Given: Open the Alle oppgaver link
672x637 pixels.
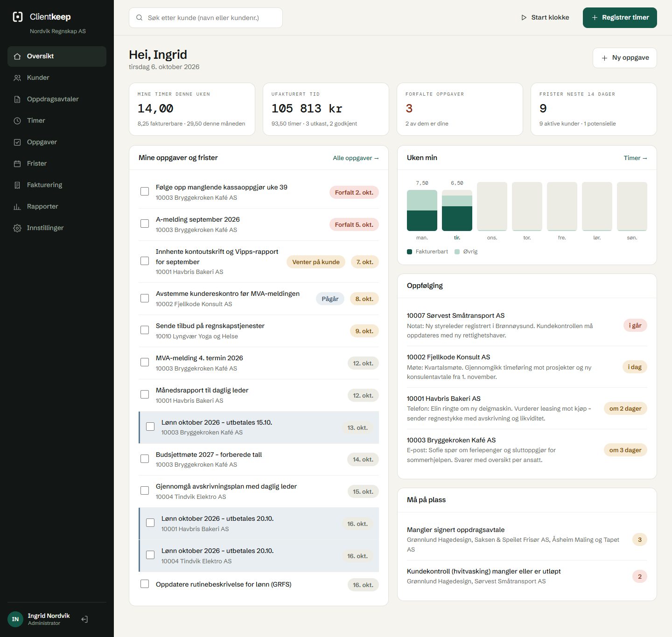Looking at the screenshot, I should click(x=356, y=158).
